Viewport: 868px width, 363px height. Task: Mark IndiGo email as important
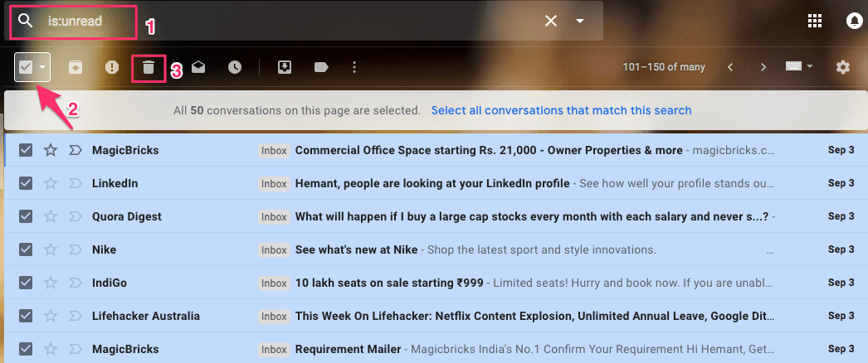point(76,283)
